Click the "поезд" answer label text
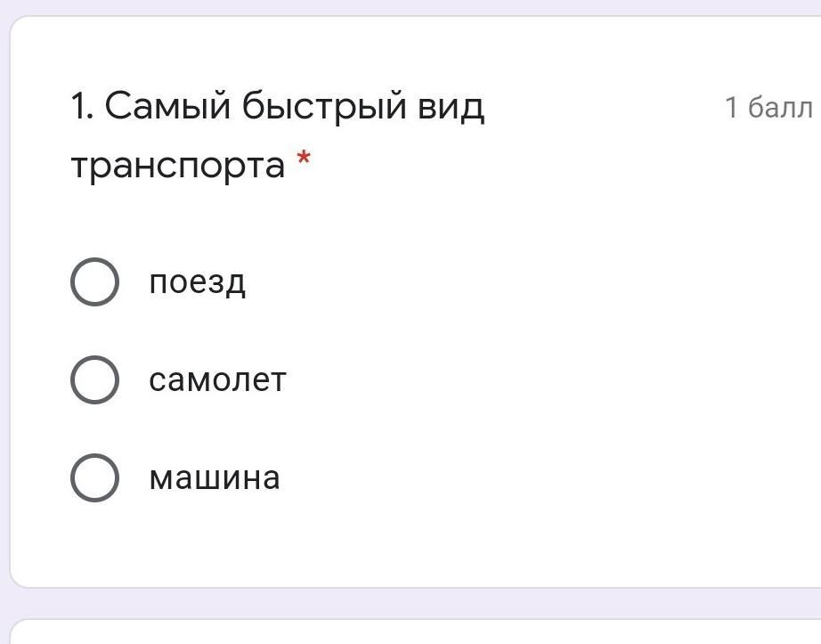Image resolution: width=821 pixels, height=644 pixels. pyautogui.click(x=197, y=282)
